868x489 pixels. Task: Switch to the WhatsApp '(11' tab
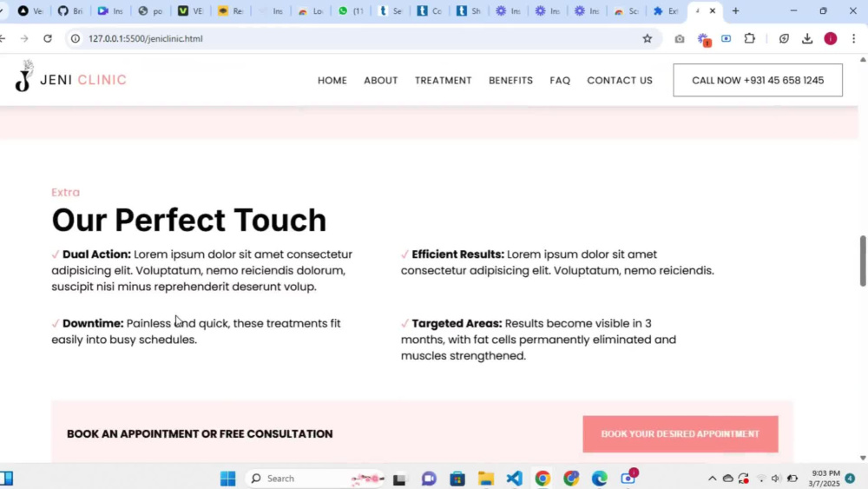click(351, 11)
